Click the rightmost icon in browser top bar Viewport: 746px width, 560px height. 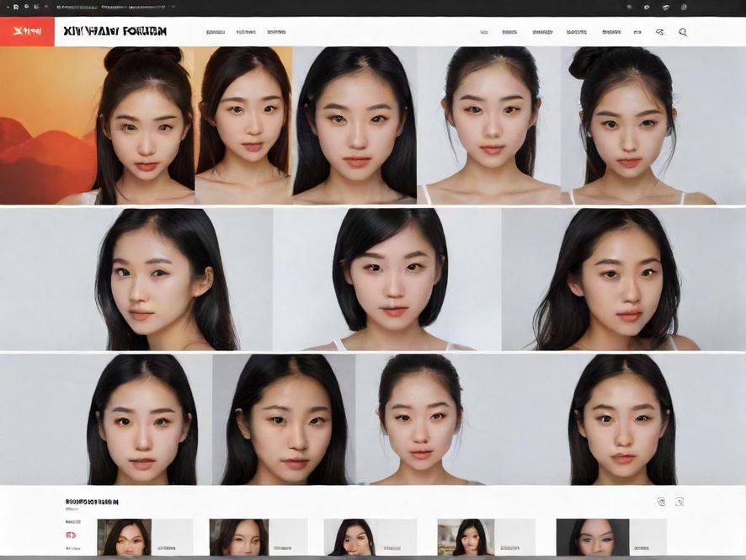[x=685, y=7]
